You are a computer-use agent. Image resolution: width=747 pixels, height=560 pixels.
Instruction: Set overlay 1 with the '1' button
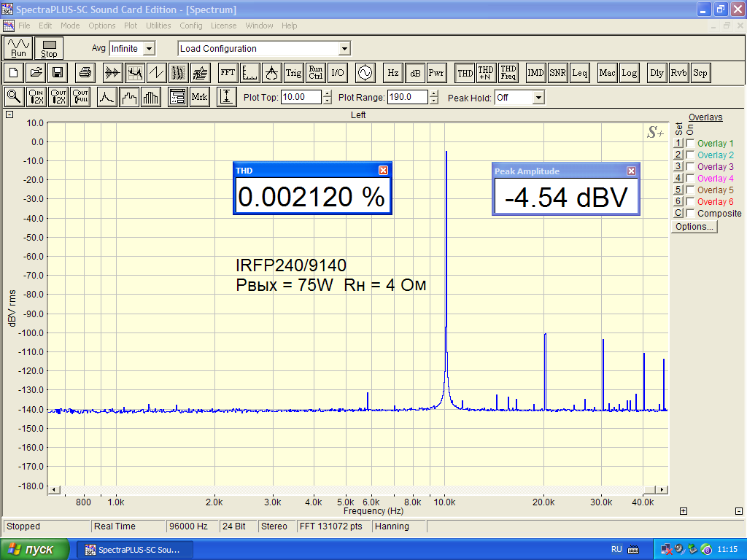(x=678, y=143)
